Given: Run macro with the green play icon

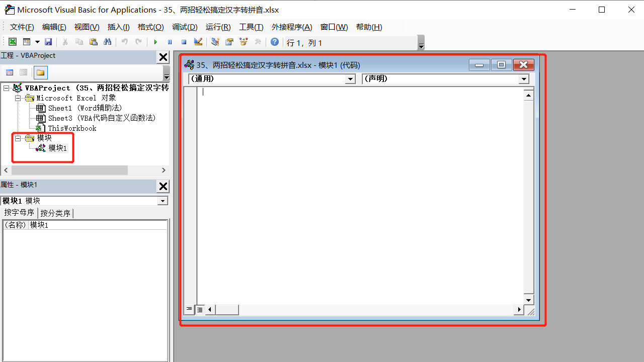Looking at the screenshot, I should tap(155, 42).
